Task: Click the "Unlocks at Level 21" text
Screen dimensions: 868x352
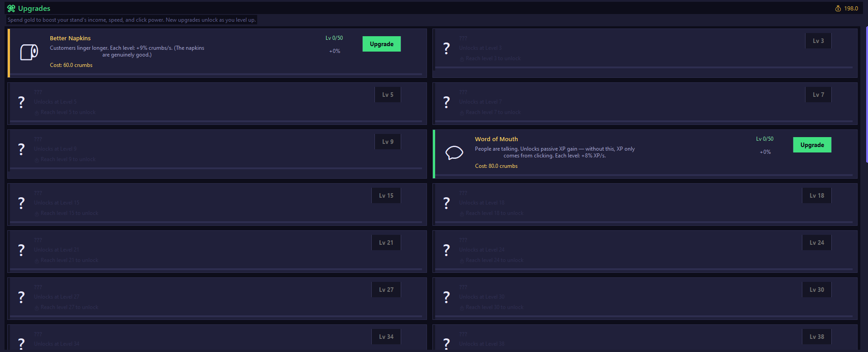Action: [57, 250]
